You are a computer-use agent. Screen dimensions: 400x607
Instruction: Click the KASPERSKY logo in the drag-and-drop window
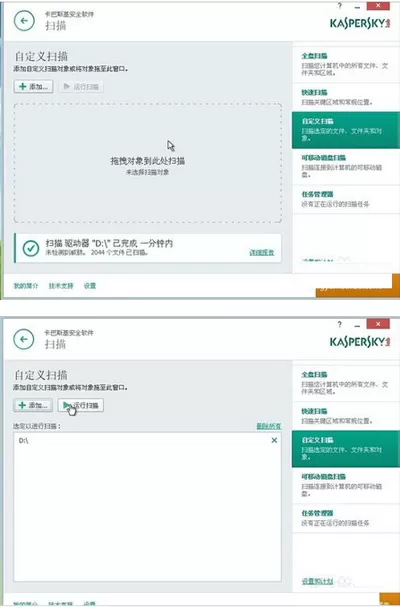[360, 23]
